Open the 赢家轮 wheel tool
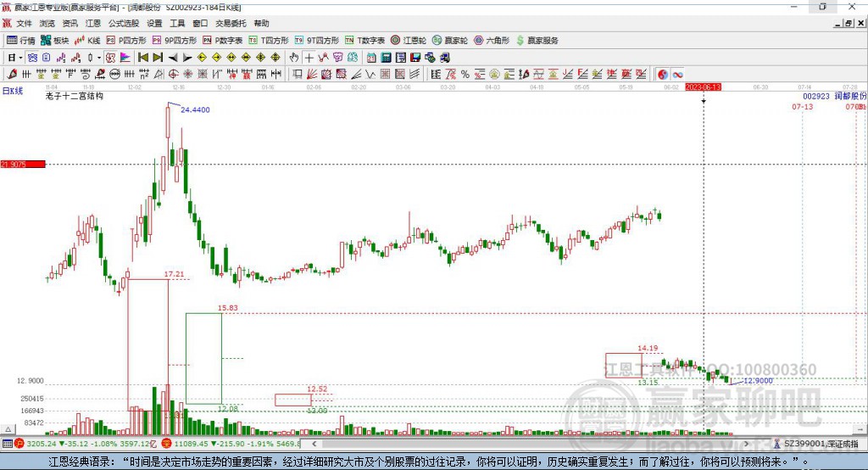The image size is (868, 470). [449, 41]
